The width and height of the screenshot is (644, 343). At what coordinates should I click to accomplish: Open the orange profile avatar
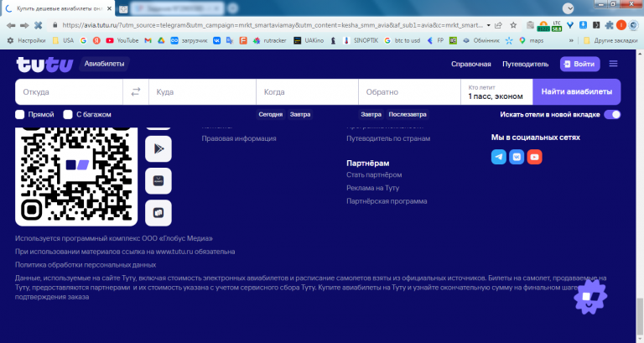click(x=621, y=25)
